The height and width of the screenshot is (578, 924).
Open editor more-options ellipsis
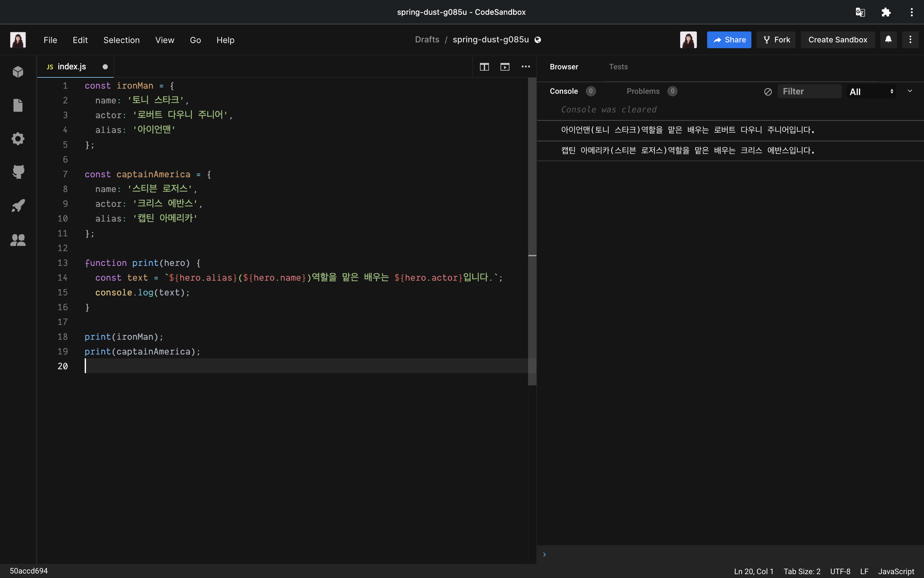[x=526, y=66]
